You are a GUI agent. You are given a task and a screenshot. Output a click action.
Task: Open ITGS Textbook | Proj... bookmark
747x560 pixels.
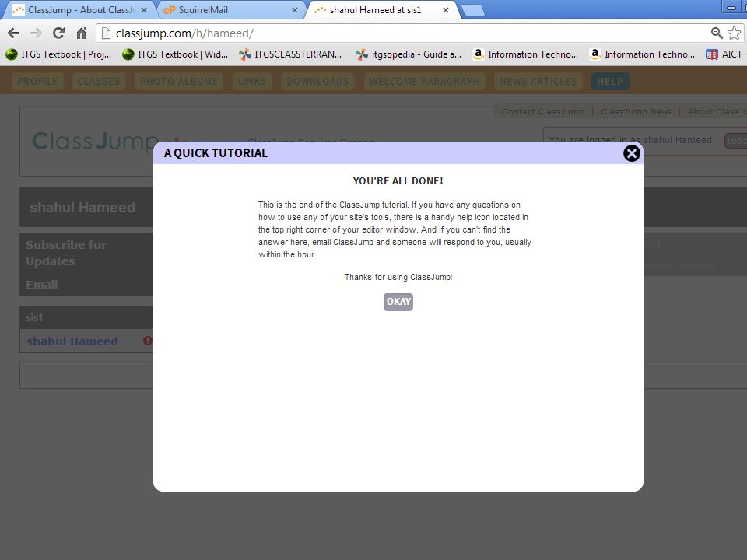coord(58,54)
